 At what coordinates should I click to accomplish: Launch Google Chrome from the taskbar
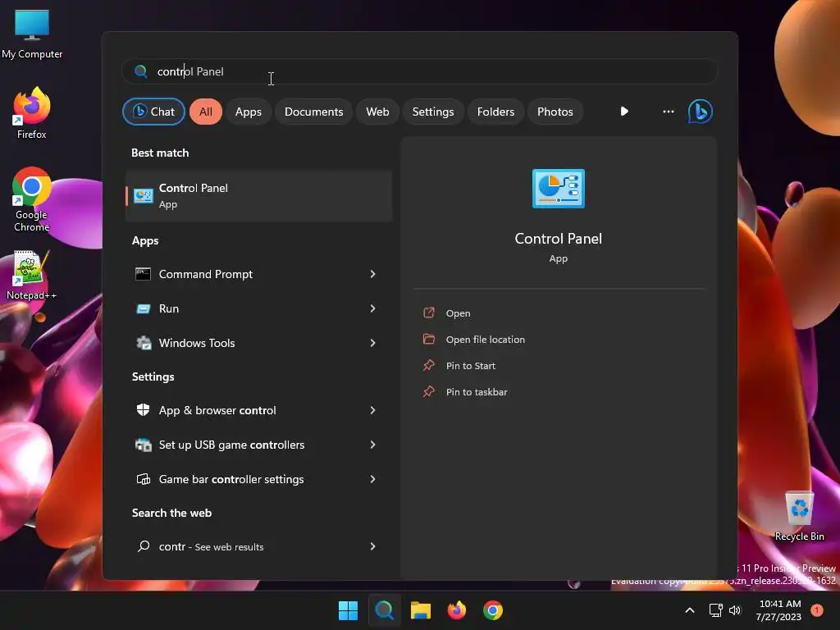click(493, 610)
